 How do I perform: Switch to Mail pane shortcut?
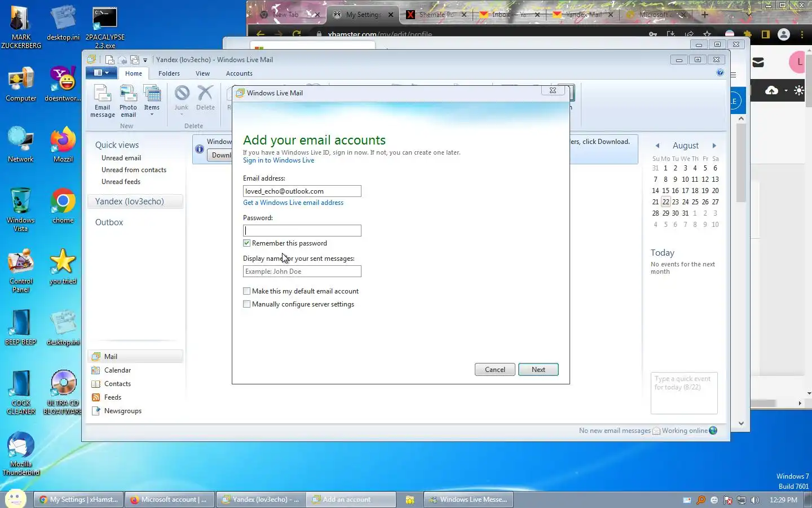(135, 357)
